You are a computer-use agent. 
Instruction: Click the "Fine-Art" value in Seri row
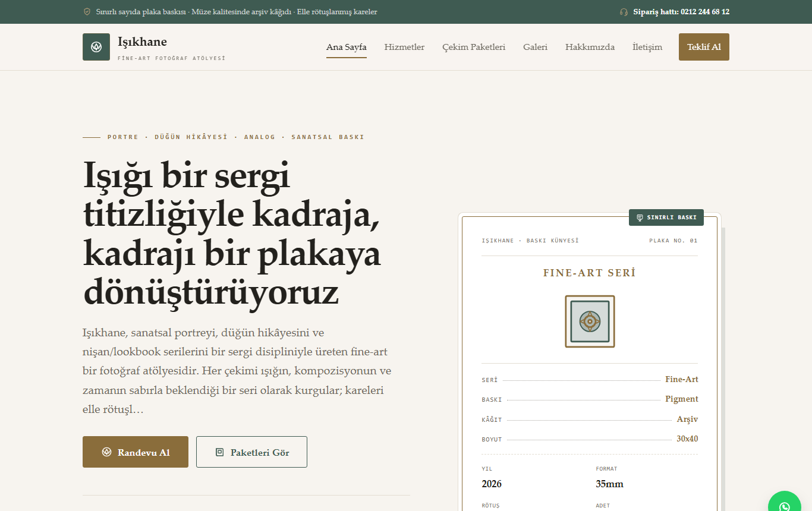point(682,379)
